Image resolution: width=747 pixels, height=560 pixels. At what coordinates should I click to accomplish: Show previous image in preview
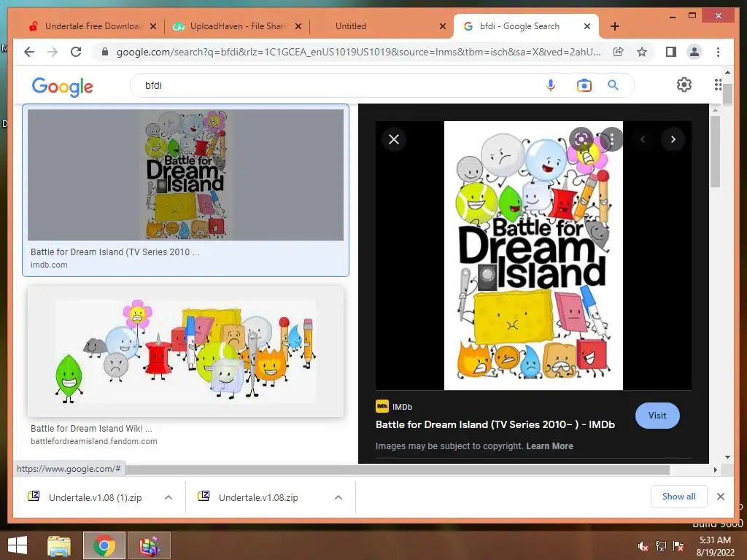[643, 139]
